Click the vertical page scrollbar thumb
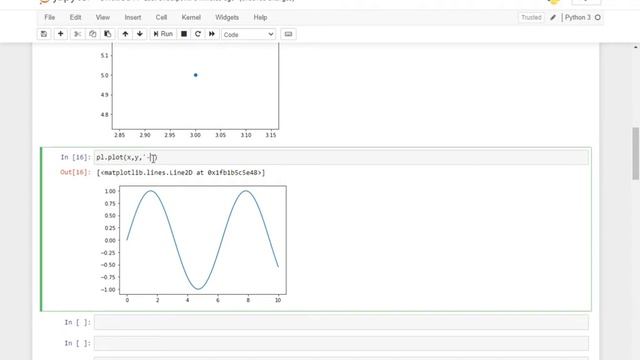640x360 pixels. (636, 153)
